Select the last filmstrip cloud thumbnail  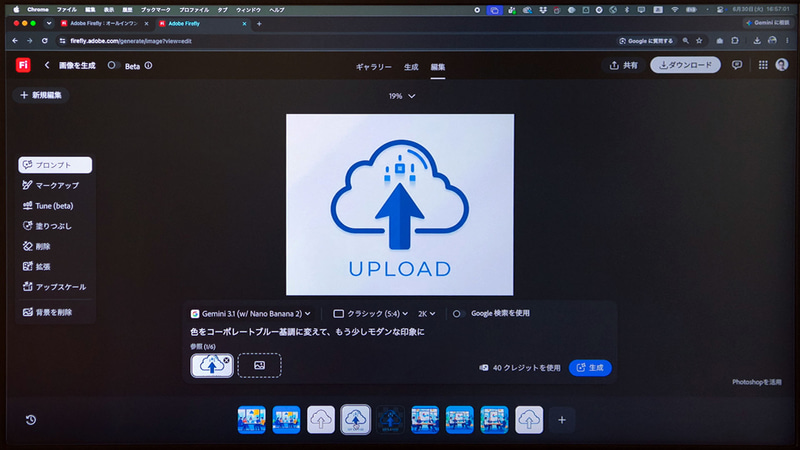tap(529, 420)
